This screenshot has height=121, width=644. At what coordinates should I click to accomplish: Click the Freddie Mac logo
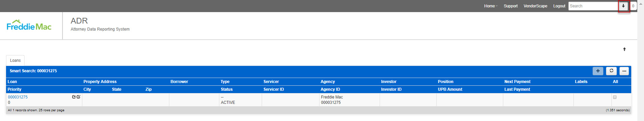[x=29, y=25]
